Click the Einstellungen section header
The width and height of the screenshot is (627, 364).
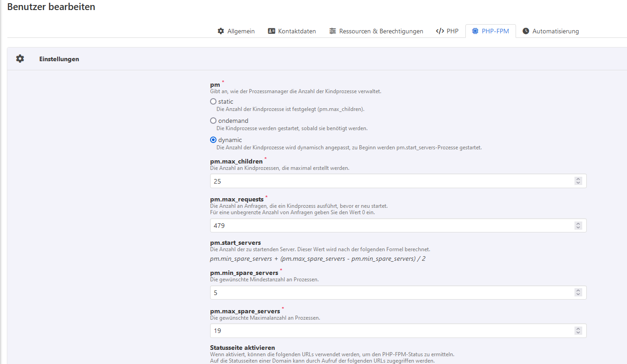pos(59,59)
